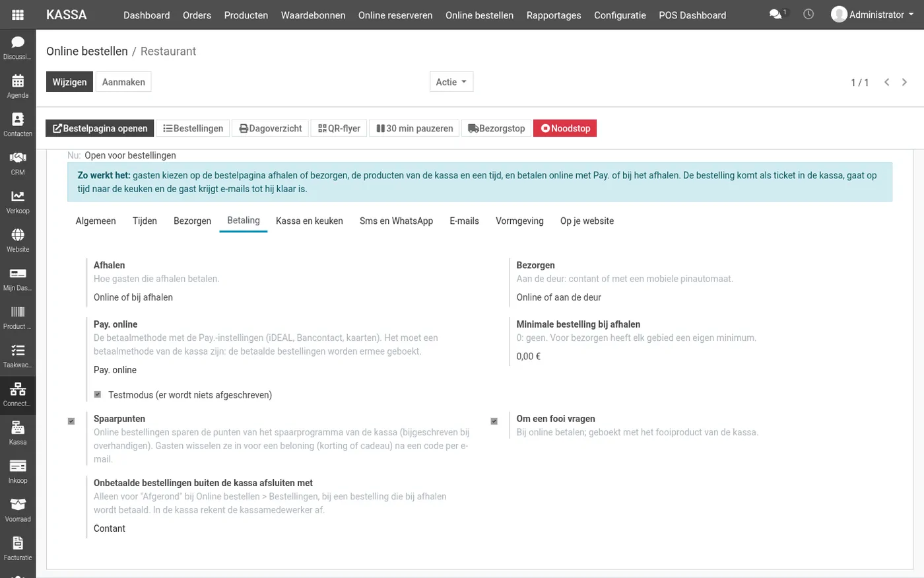Click the 30 min pauzeren button
Screen dimensions: 924x578
click(x=415, y=128)
